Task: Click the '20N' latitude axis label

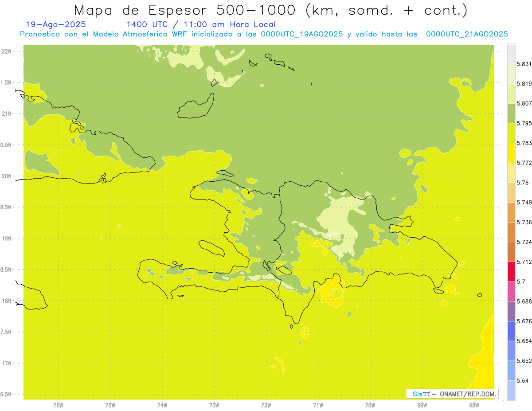Action: point(7,176)
